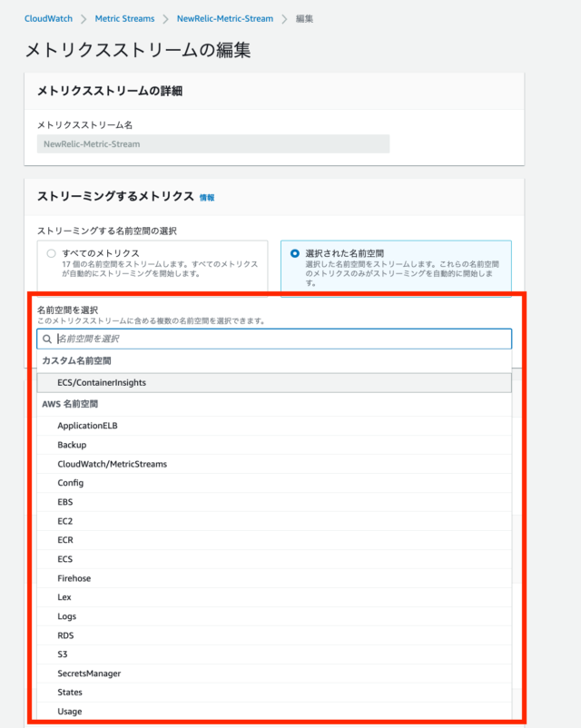The height and width of the screenshot is (728, 581).
Task: Select the ECS namespace option
Action: pyautogui.click(x=274, y=559)
